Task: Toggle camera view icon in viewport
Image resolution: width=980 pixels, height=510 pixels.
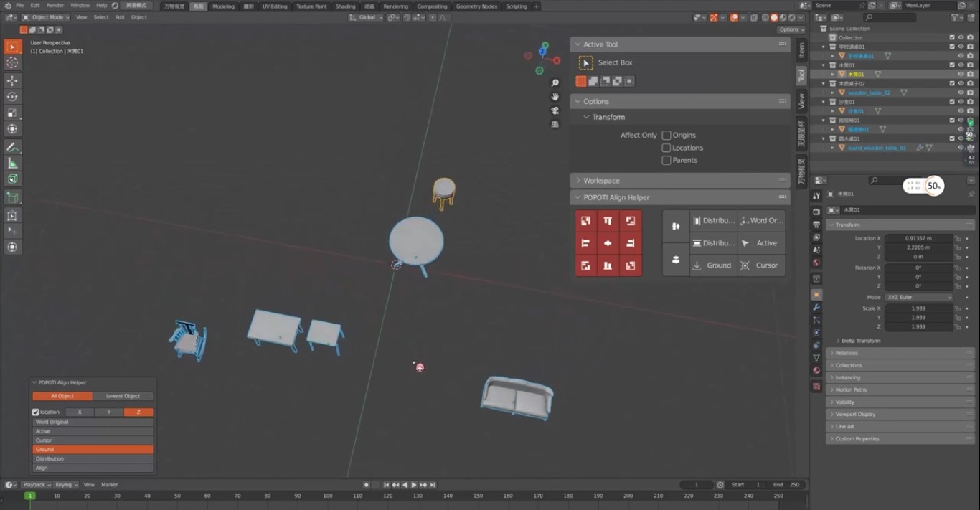Action: 555,110
